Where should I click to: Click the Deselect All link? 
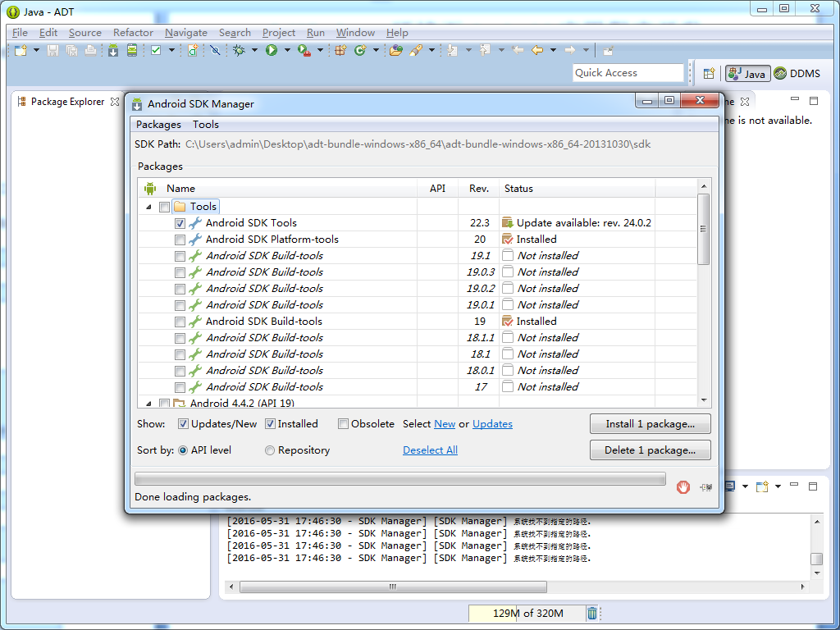coord(430,450)
